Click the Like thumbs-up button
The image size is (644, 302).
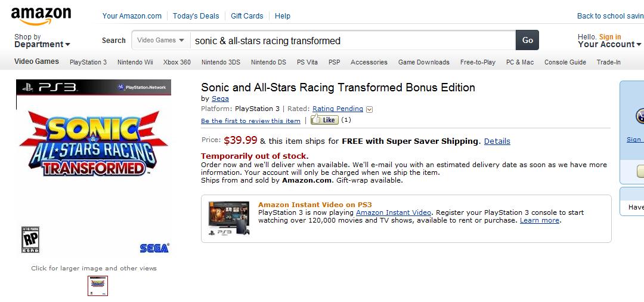[324, 120]
